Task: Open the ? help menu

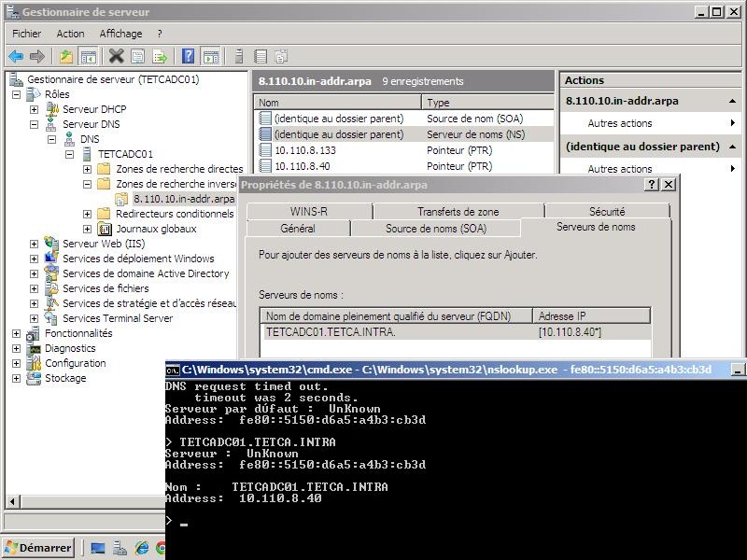Action: [160, 34]
